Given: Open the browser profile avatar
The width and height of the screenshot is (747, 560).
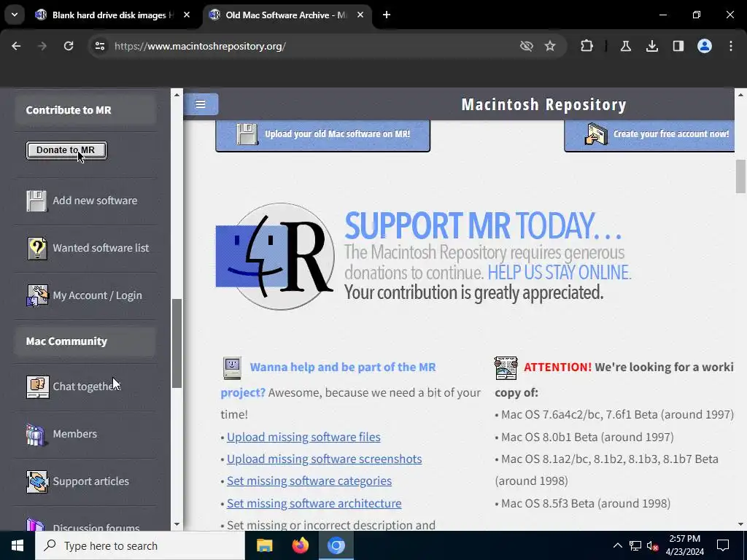Looking at the screenshot, I should coord(705,46).
